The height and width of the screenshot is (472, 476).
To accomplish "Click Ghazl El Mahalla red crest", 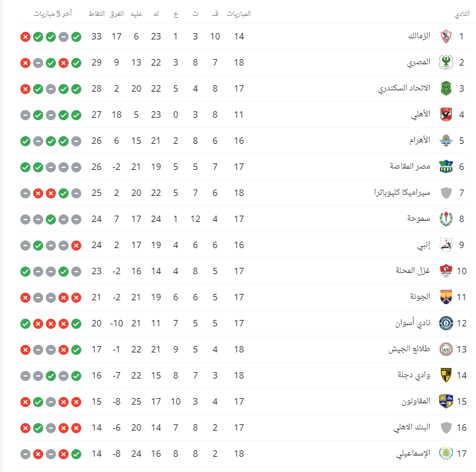I will point(446,271).
